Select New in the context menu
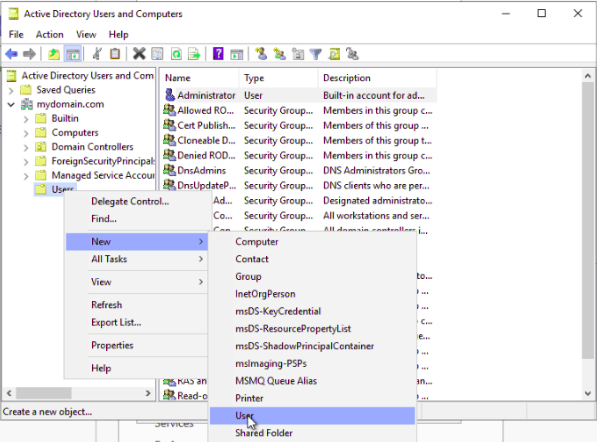 coord(137,242)
